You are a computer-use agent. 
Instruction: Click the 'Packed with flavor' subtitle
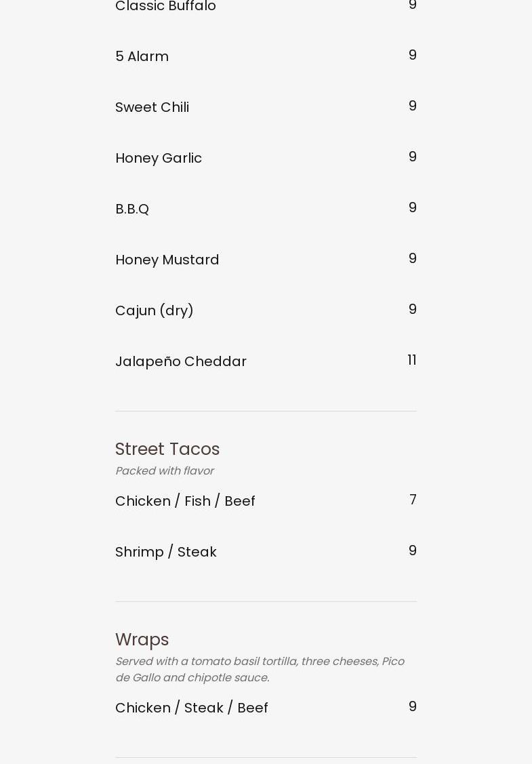[x=164, y=470]
